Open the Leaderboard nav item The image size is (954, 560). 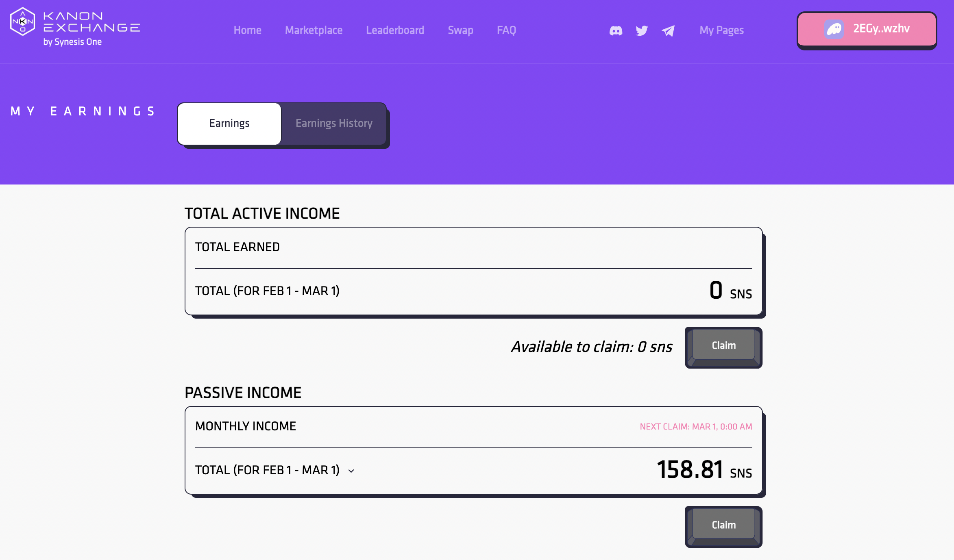(x=395, y=30)
